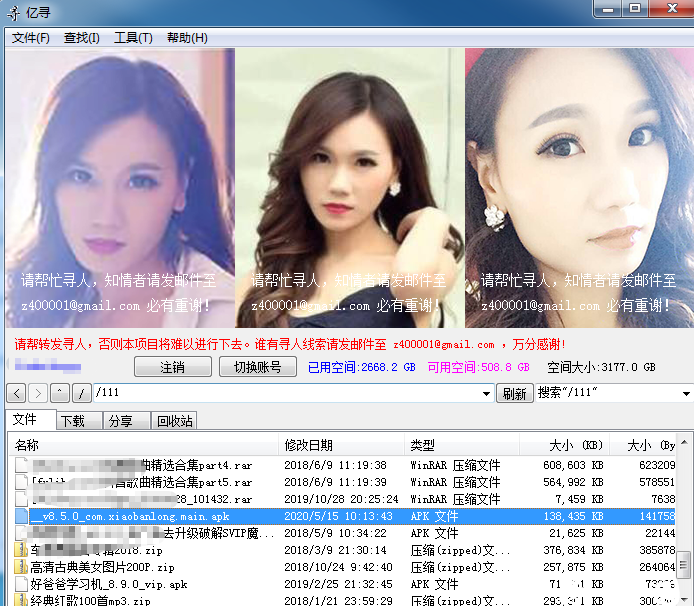This screenshot has height=606, width=694.
Task: Click the forward navigation arrow button
Action: 38,393
